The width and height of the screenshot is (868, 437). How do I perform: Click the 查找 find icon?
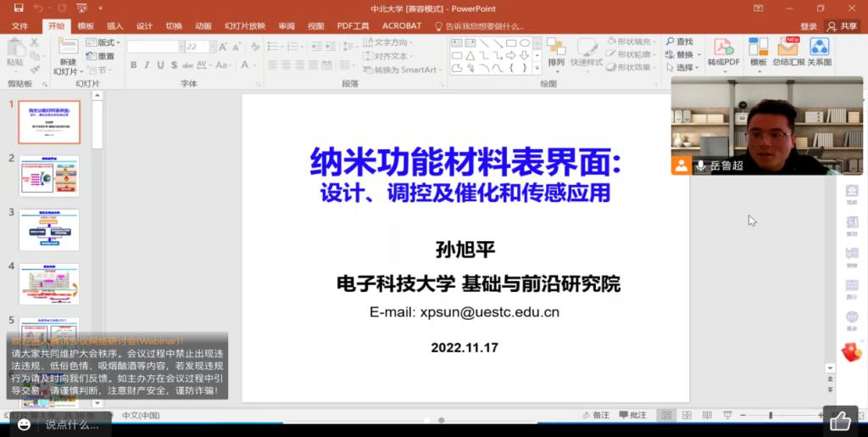[x=680, y=42]
